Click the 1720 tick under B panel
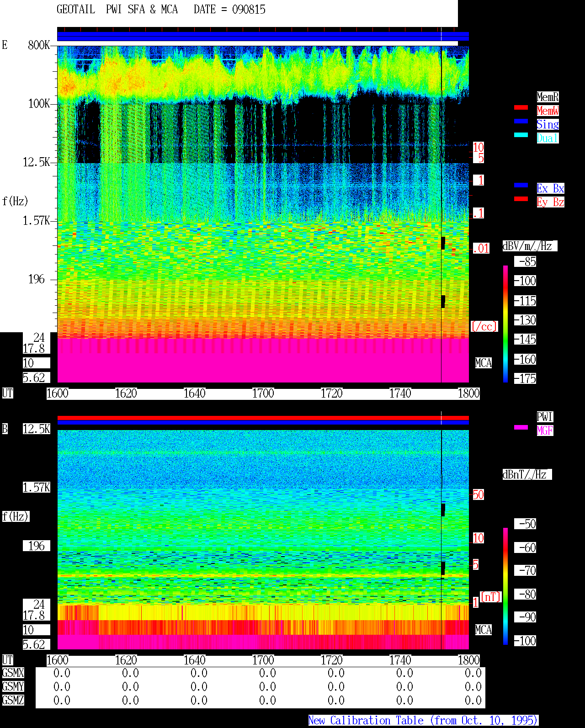The width and height of the screenshot is (585, 728). (332, 660)
